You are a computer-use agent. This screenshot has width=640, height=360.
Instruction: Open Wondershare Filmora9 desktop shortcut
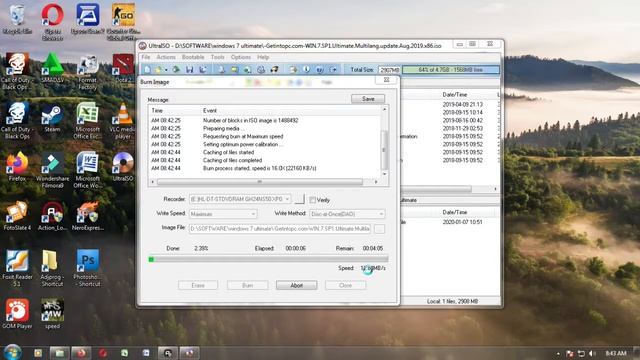pos(52,169)
